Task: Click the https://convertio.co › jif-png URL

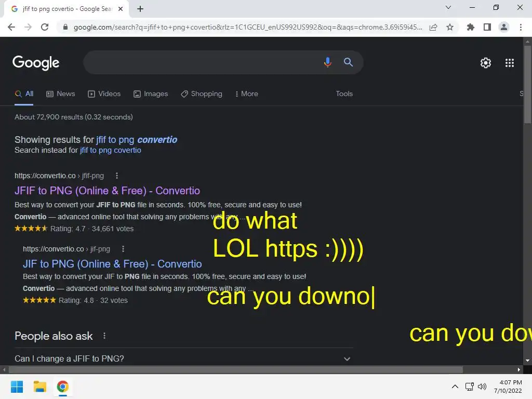Action: tap(66, 249)
